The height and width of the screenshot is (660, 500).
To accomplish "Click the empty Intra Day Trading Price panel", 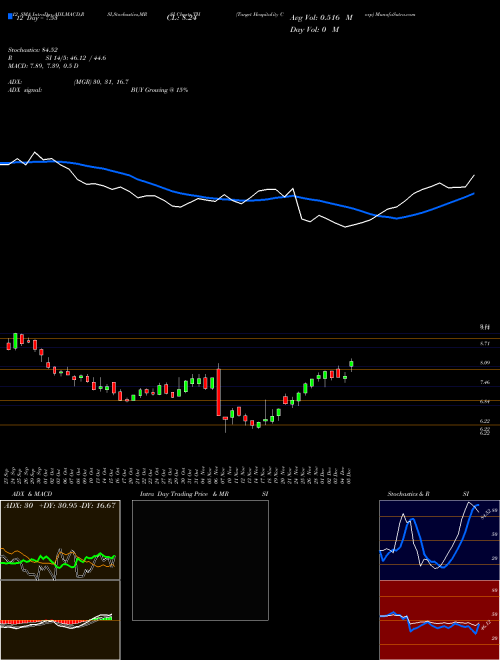I will 200,560.
